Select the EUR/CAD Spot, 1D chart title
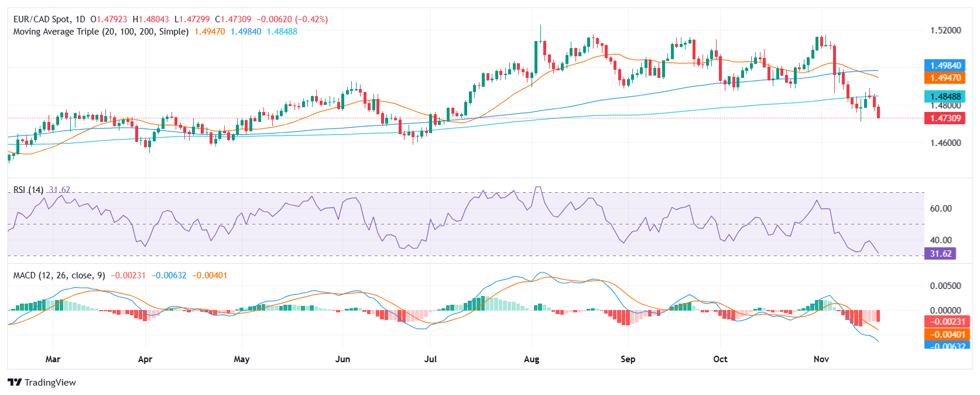The height and width of the screenshot is (395, 980). tap(49, 19)
